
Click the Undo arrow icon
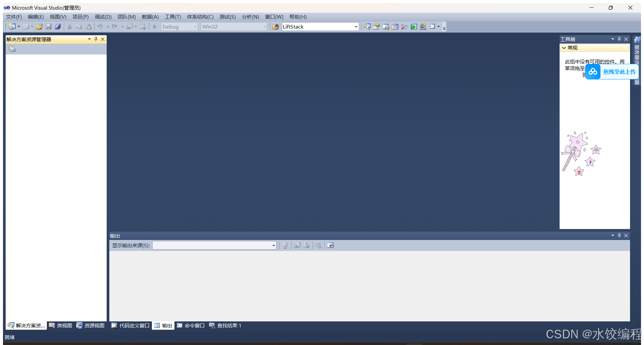tap(100, 27)
